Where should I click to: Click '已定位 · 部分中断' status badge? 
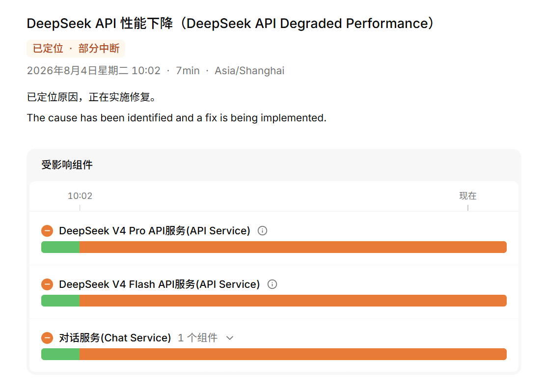click(x=76, y=48)
